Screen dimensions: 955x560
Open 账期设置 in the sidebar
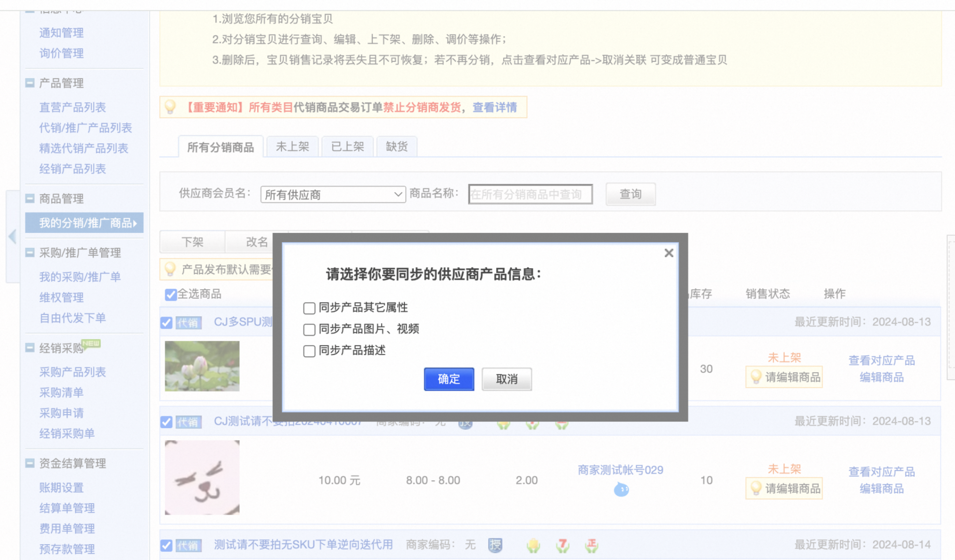(x=61, y=488)
